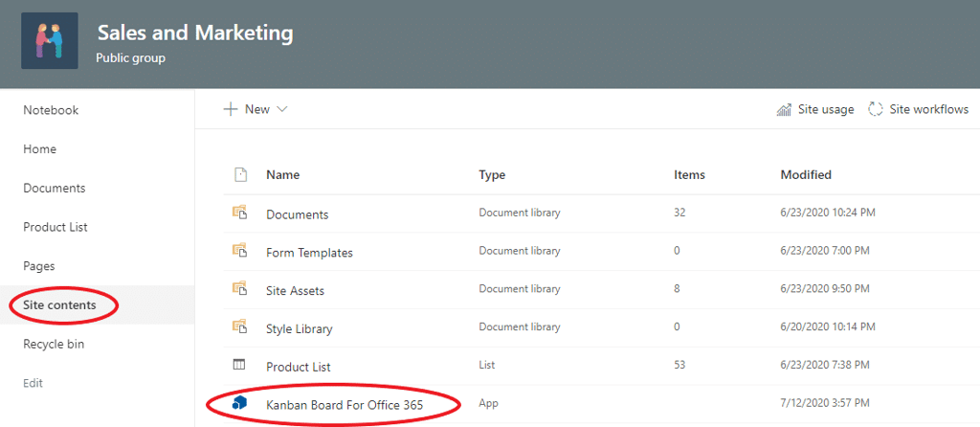
Task: Go to Home in the left navigation
Action: [39, 148]
